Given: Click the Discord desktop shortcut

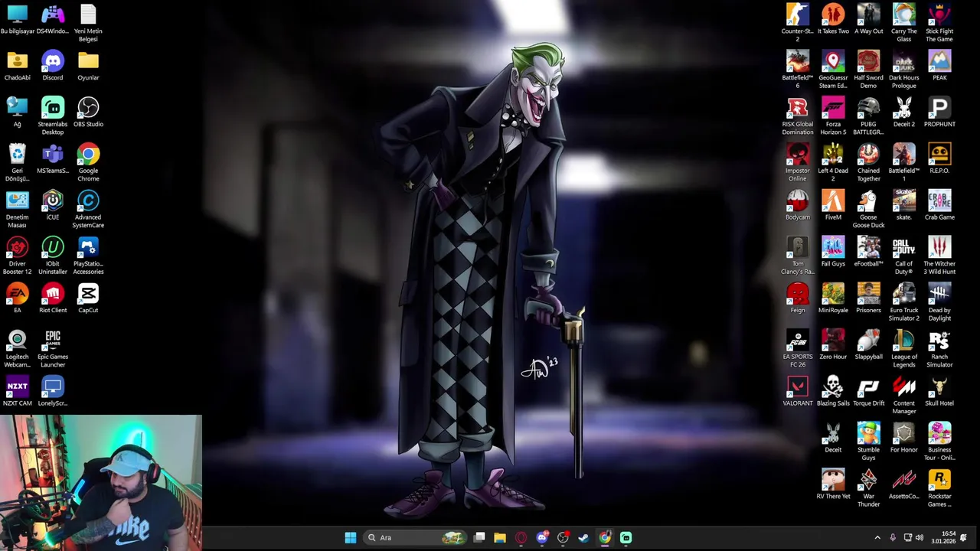Looking at the screenshot, I should (53, 66).
